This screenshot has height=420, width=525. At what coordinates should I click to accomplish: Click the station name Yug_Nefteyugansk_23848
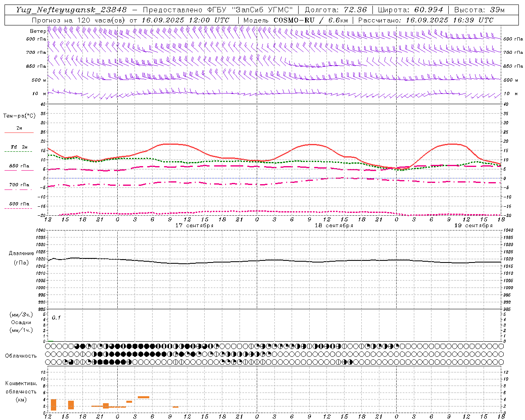(x=71, y=10)
